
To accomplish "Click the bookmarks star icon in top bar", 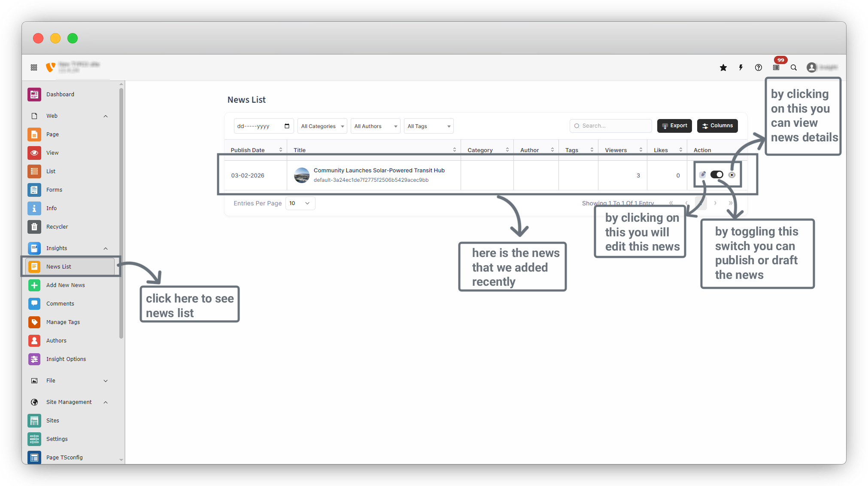I will point(723,67).
